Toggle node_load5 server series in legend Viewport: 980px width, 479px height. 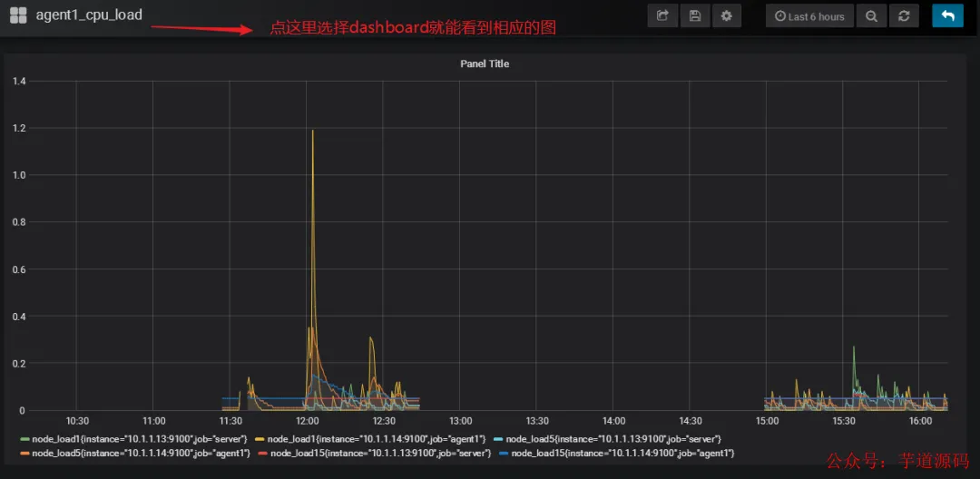[613, 440]
